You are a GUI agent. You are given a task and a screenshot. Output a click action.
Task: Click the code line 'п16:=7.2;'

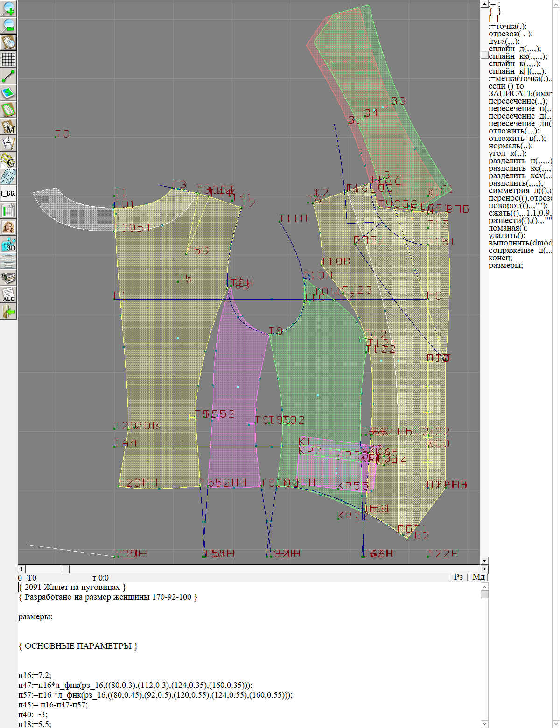point(35,675)
